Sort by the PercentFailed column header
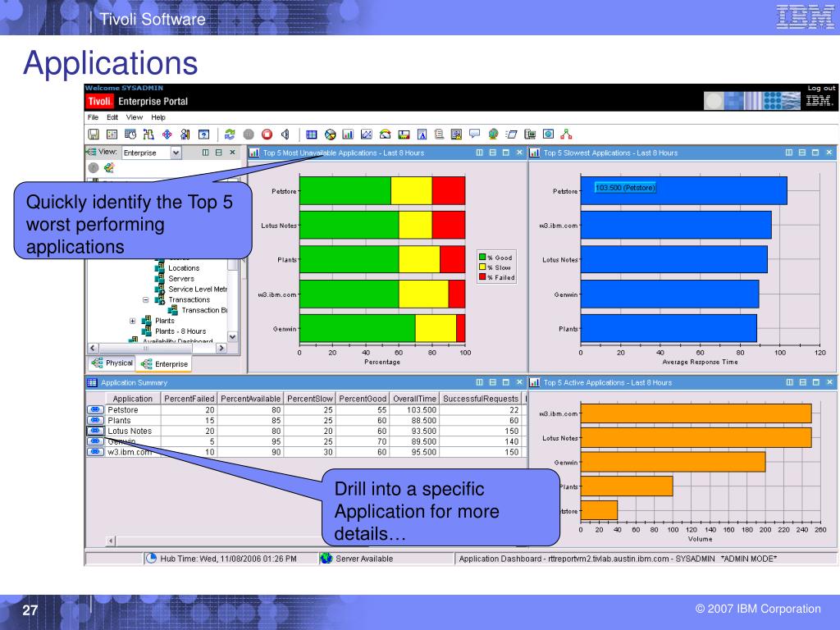This screenshot has width=840, height=630. (189, 399)
